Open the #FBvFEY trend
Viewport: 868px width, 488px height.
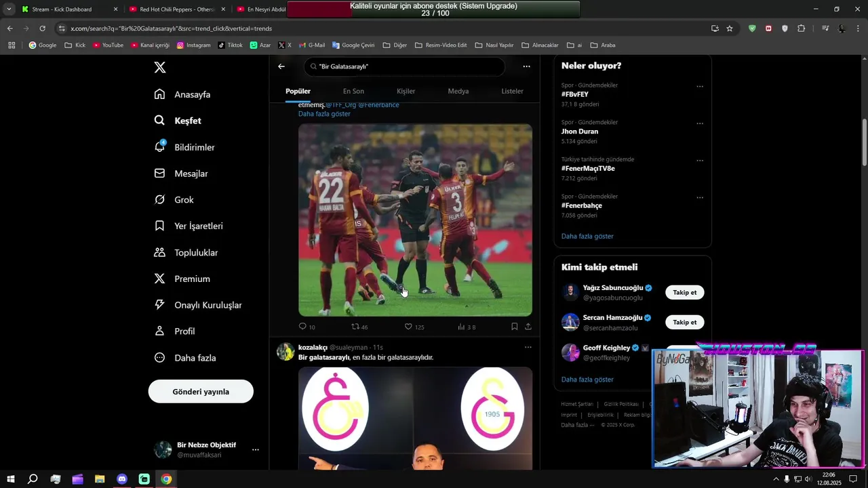click(x=574, y=94)
